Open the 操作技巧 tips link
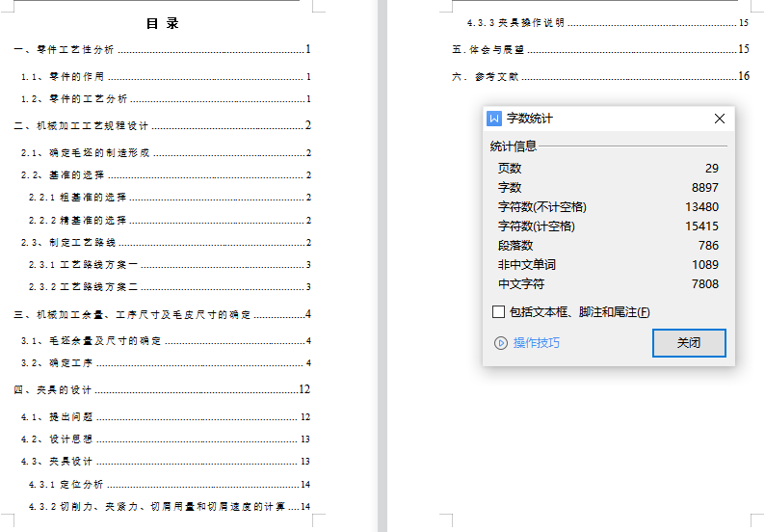 click(536, 343)
